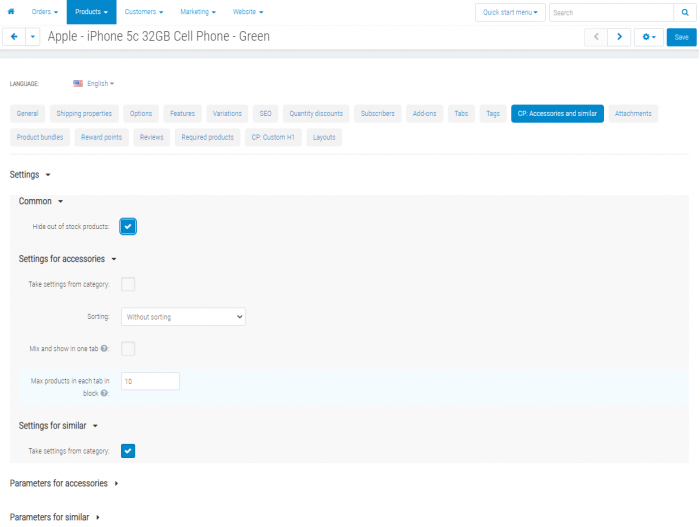This screenshot has width=700, height=527.
Task: Go back using the left arrow button
Action: click(x=14, y=37)
